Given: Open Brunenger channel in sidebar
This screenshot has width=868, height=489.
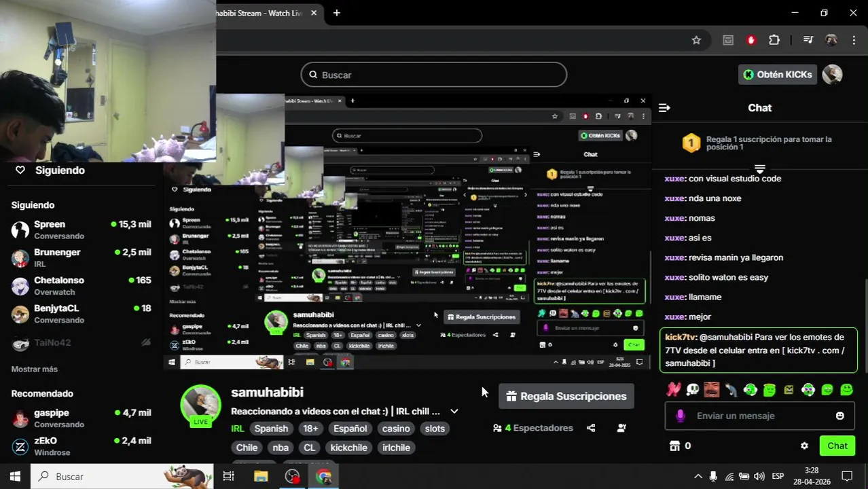Looking at the screenshot, I should [82, 257].
